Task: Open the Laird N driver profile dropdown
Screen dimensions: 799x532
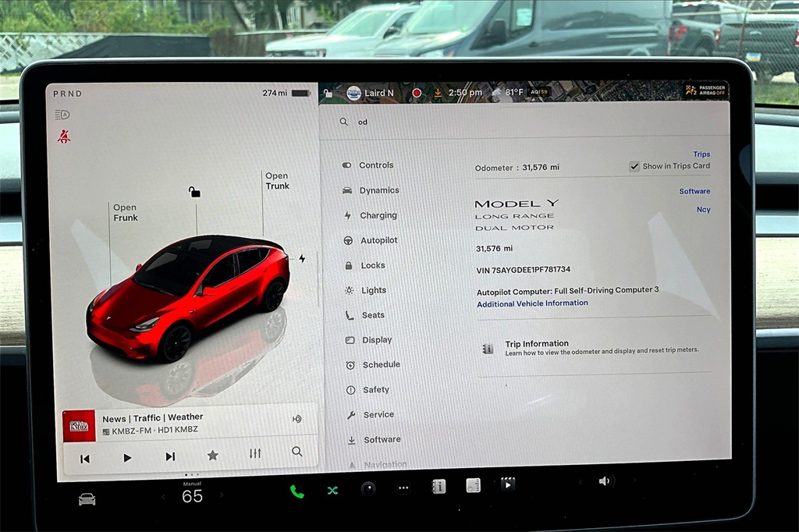Action: click(368, 92)
